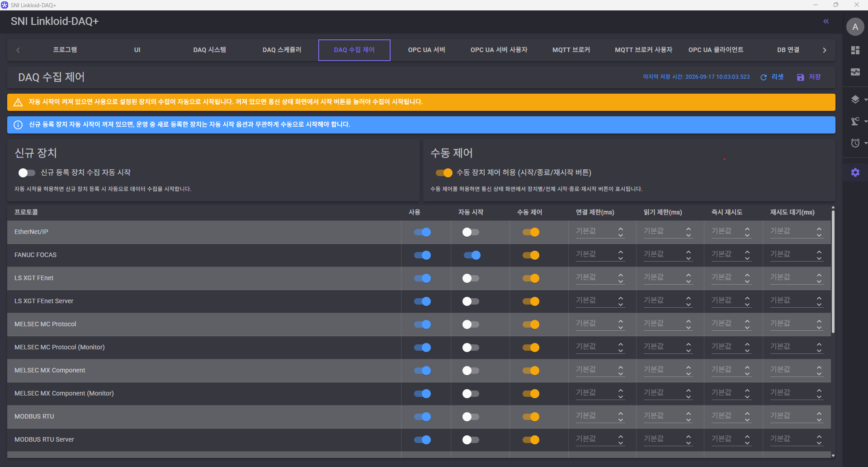Click the scrollbar down arrow of the table
Screen dimensions: 868x467
(833, 456)
